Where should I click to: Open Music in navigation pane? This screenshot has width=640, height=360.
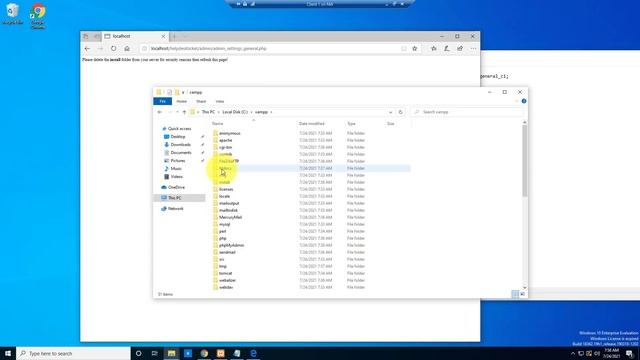pos(176,169)
